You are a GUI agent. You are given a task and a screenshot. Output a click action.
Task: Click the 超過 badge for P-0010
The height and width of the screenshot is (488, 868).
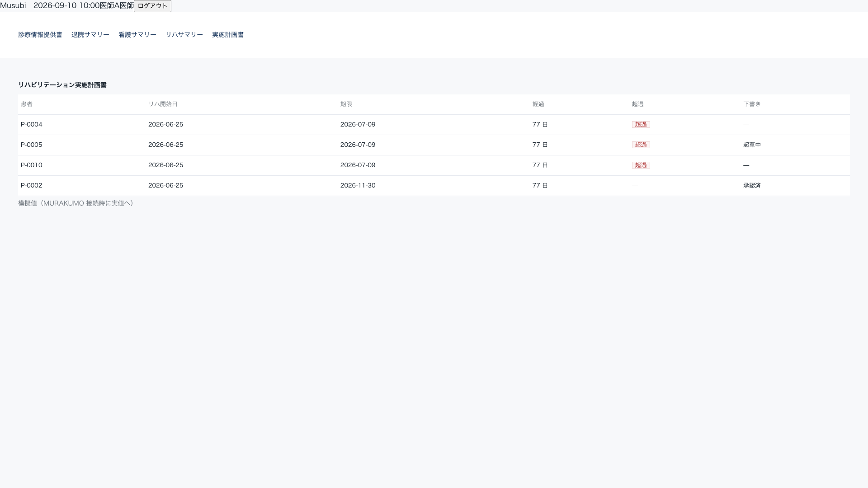tap(641, 165)
